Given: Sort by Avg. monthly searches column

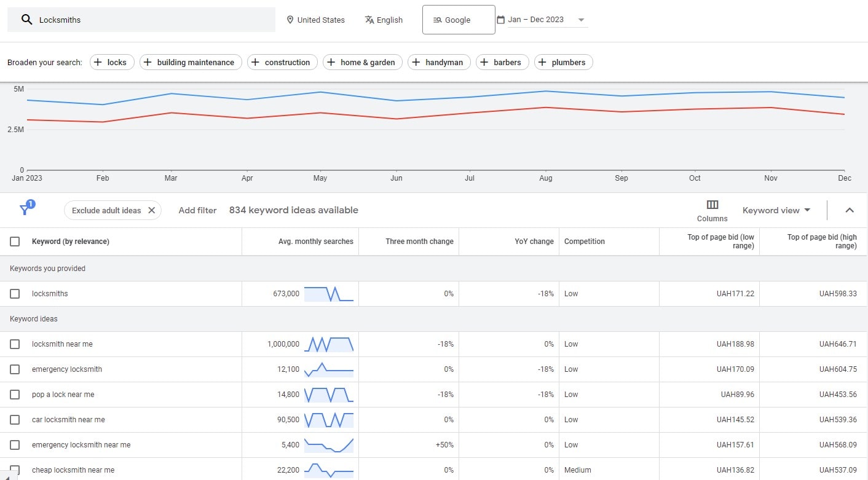Looking at the screenshot, I should [x=315, y=242].
